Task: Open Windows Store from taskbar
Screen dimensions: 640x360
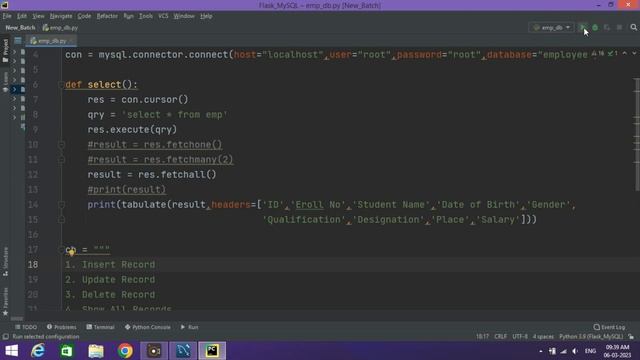Action: tap(67, 351)
